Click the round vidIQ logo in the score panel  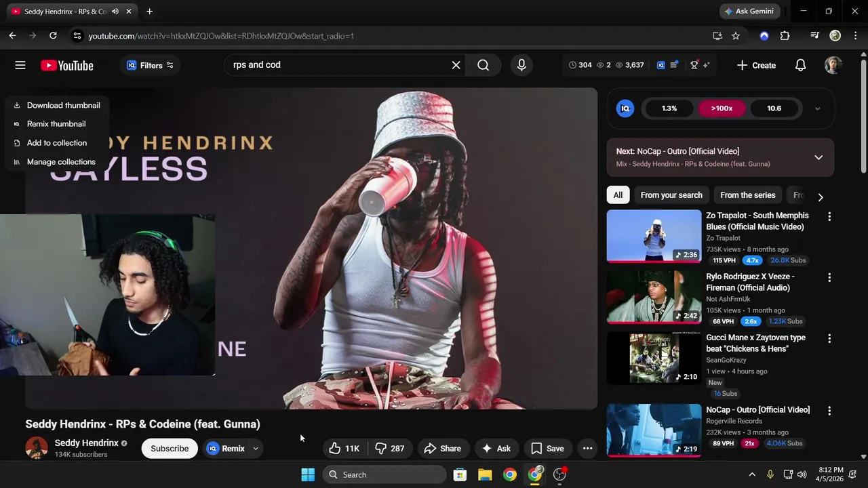625,108
